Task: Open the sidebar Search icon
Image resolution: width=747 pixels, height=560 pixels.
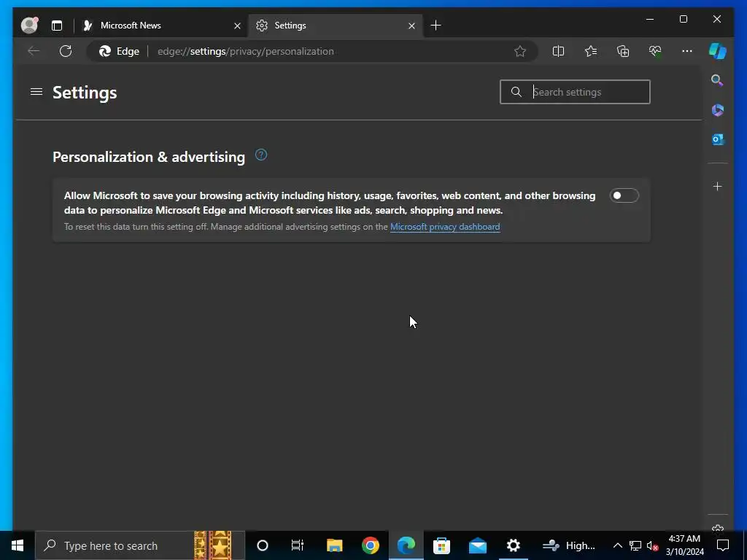Action: (717, 80)
